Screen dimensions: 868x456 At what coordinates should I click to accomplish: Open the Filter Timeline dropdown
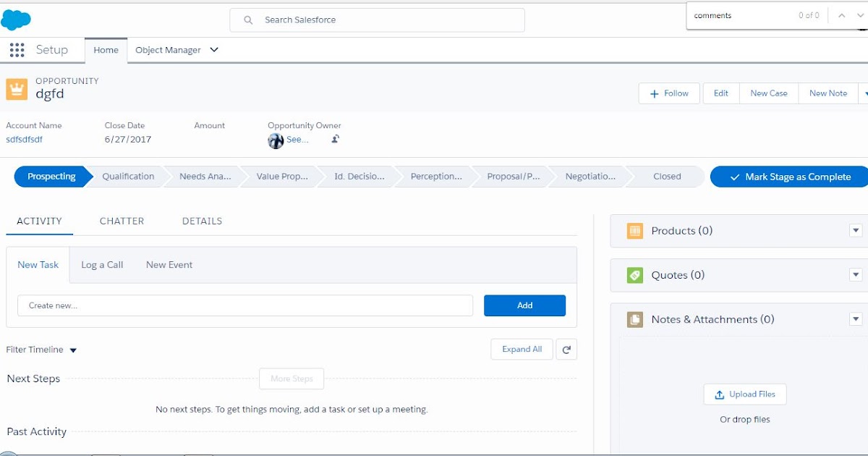72,350
